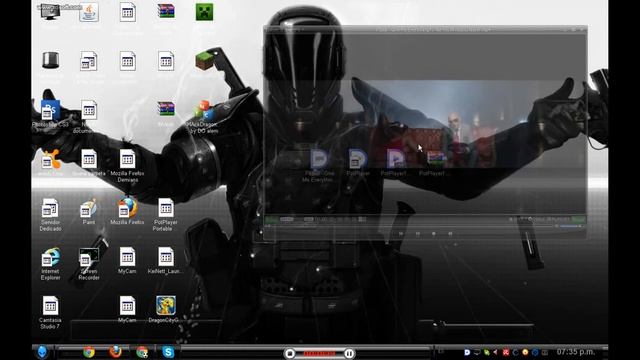
Task: Launch the Paint desktop shortcut
Action: [x=89, y=208]
